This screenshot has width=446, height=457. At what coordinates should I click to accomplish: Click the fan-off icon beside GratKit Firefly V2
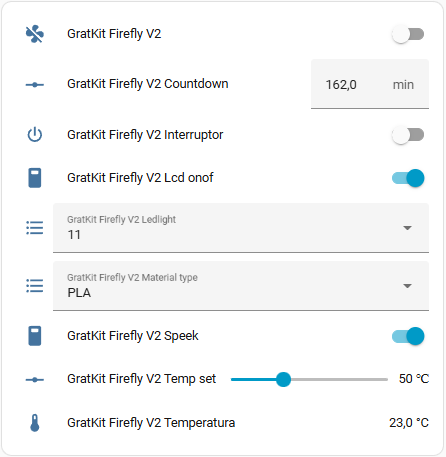(35, 34)
